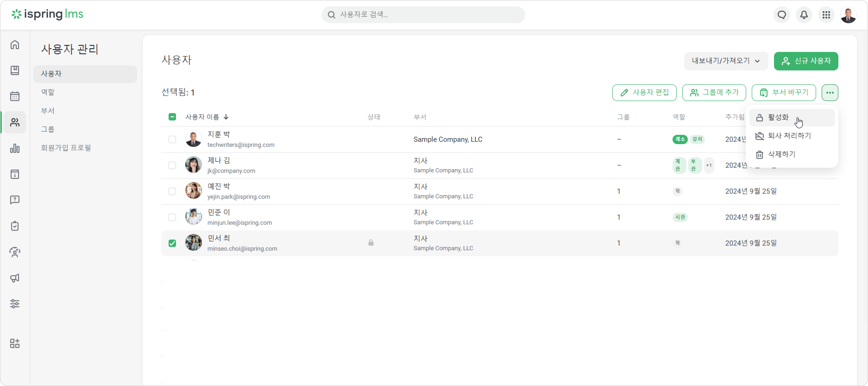Open the info page sidebar icon

tap(15, 174)
